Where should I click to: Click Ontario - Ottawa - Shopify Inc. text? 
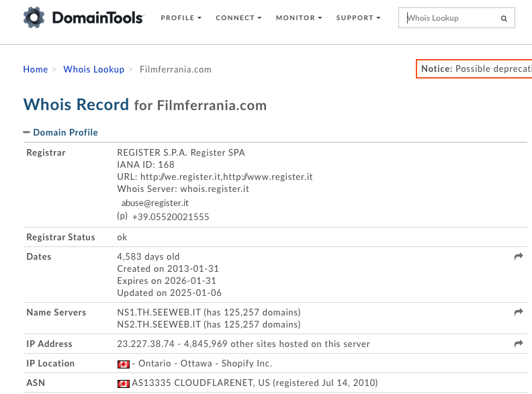(205, 364)
